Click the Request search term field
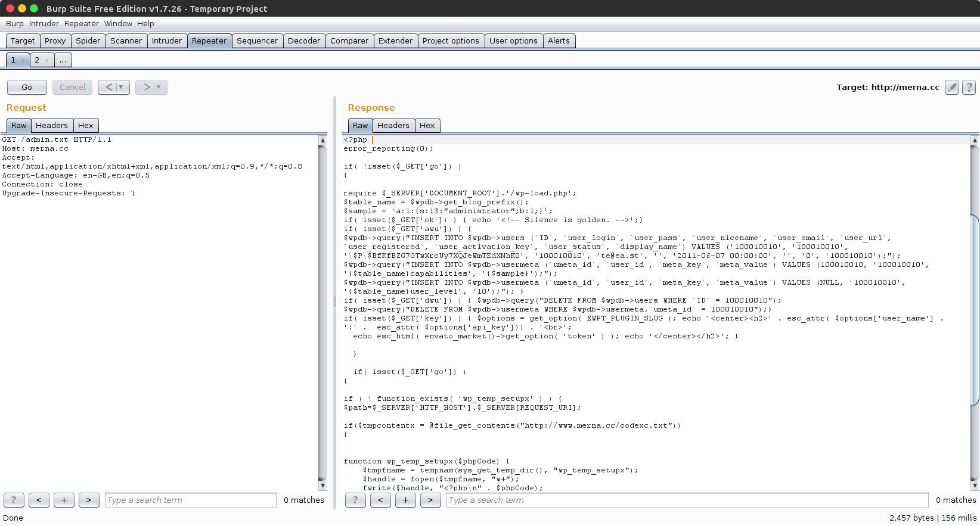 coord(191,500)
